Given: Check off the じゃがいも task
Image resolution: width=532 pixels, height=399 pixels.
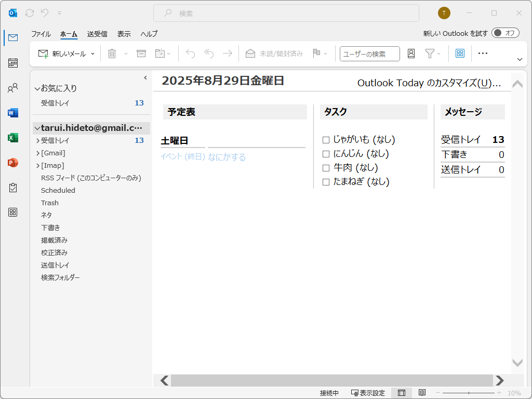Looking at the screenshot, I should click(x=326, y=139).
